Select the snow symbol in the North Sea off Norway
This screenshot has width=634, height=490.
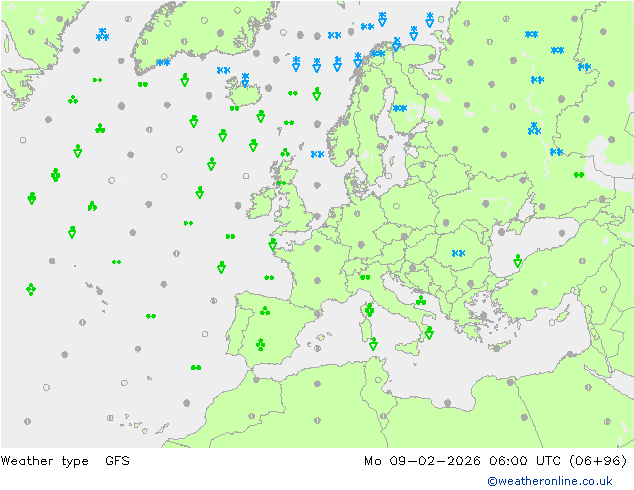click(317, 154)
